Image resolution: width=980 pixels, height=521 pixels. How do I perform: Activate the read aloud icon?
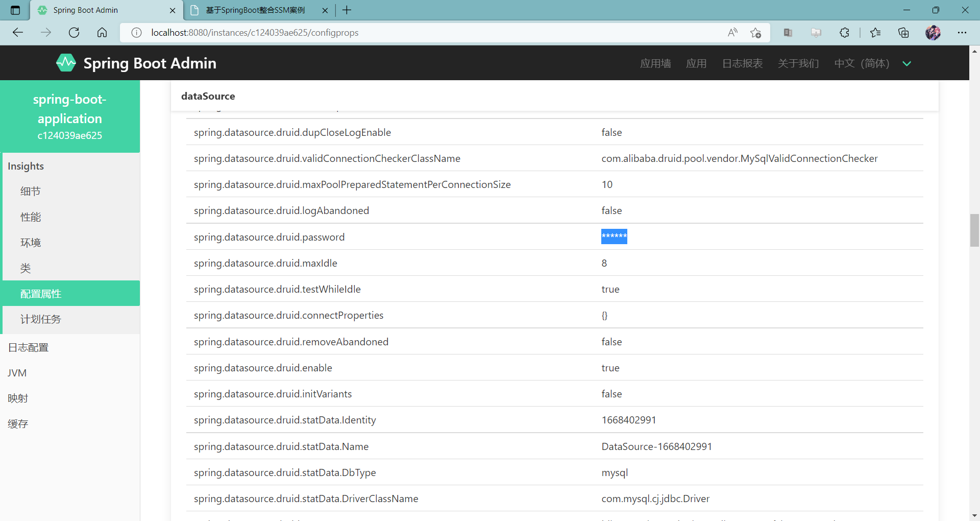pos(732,33)
